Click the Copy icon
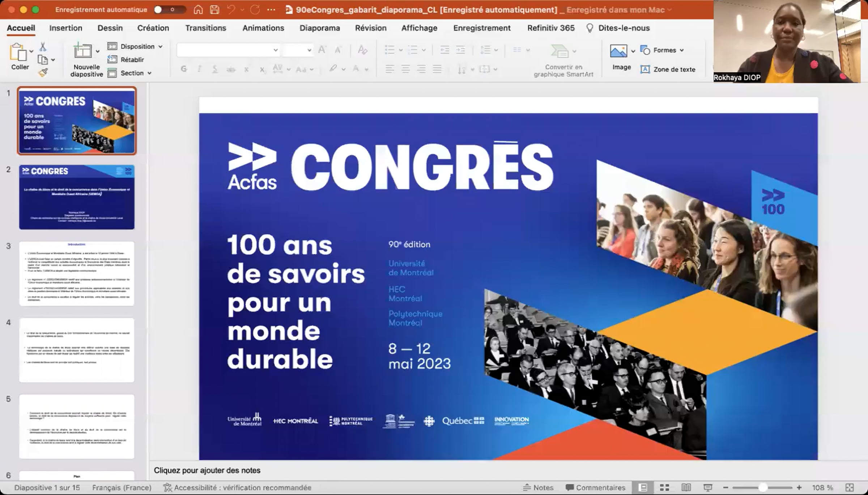Viewport: 868px width, 495px height. click(x=43, y=60)
